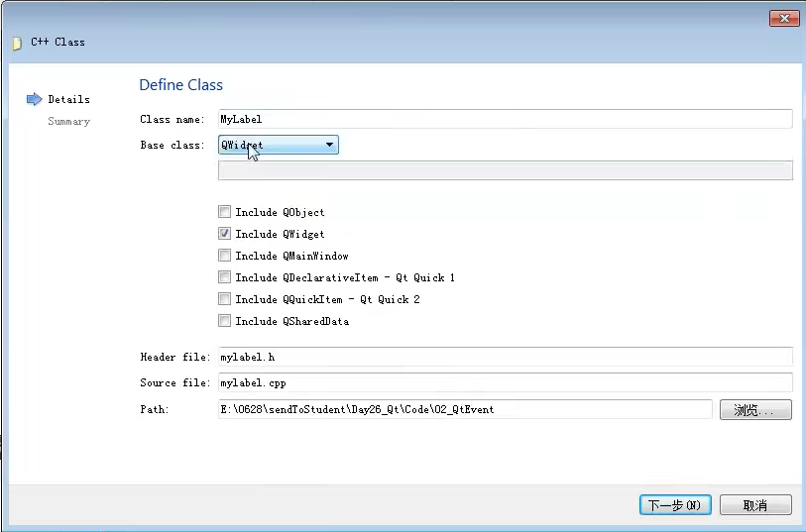806x532 pixels.
Task: Click the Header file: label
Action: pos(175,357)
